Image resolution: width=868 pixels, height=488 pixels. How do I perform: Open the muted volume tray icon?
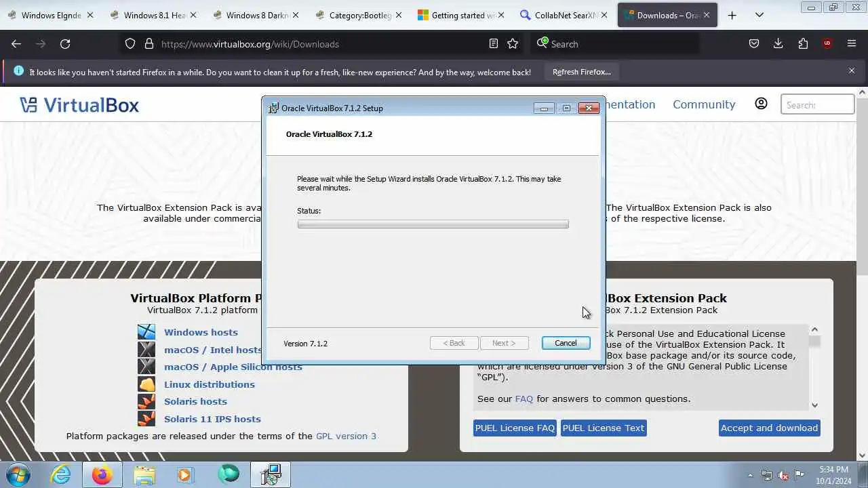[783, 475]
